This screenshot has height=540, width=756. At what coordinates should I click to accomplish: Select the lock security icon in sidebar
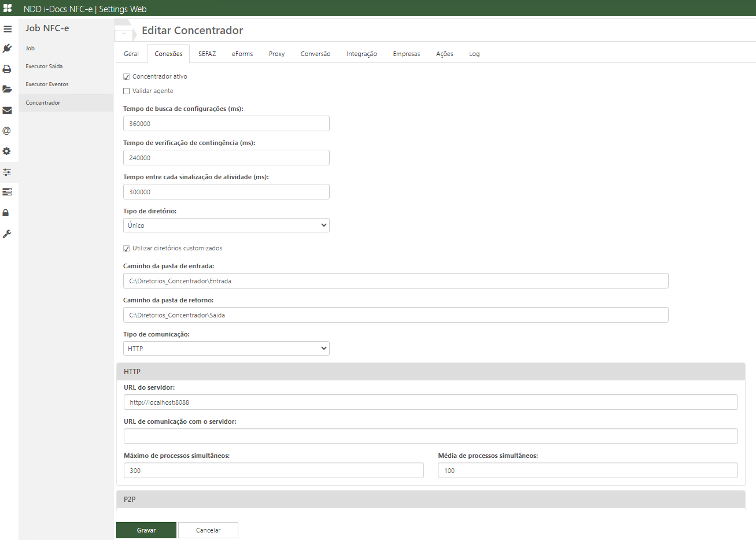click(x=8, y=213)
